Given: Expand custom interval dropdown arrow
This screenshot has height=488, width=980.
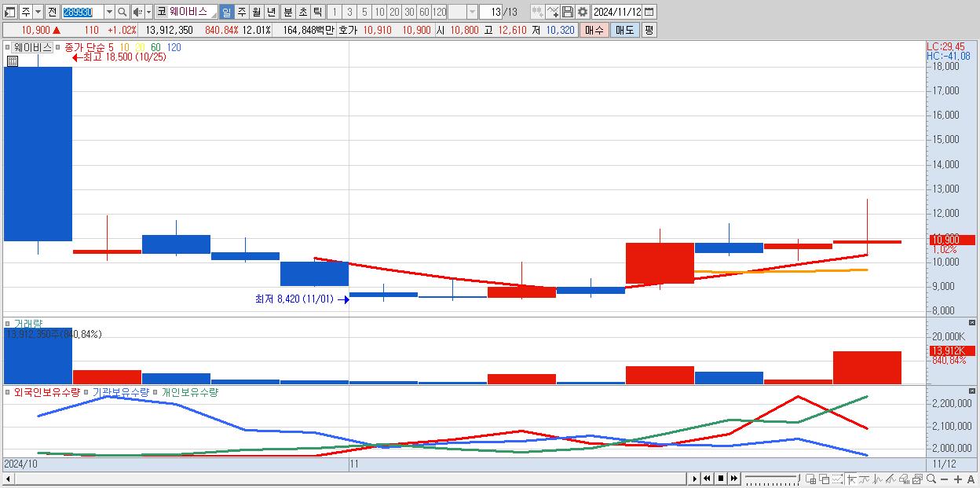Looking at the screenshot, I should [472, 12].
